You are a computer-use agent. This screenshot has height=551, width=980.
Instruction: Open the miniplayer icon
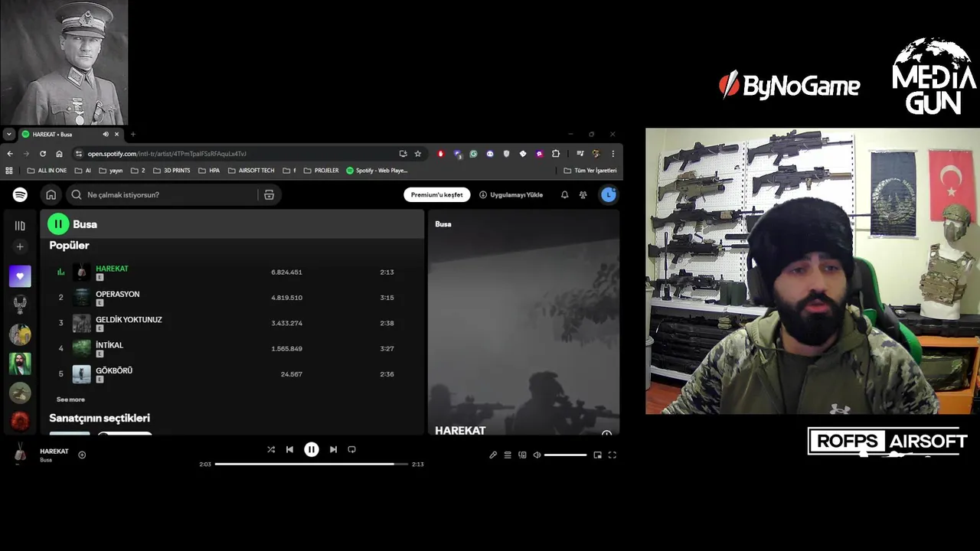coord(597,455)
